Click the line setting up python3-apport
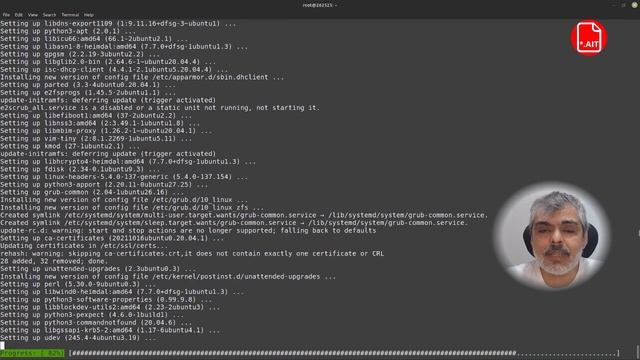 (x=104, y=184)
